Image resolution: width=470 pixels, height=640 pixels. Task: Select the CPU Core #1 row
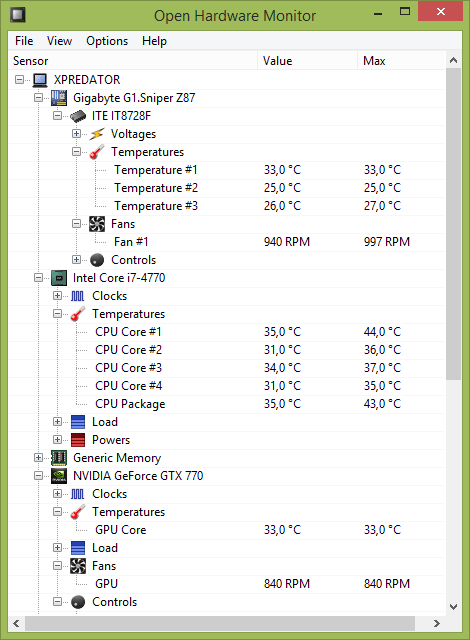click(x=227, y=332)
